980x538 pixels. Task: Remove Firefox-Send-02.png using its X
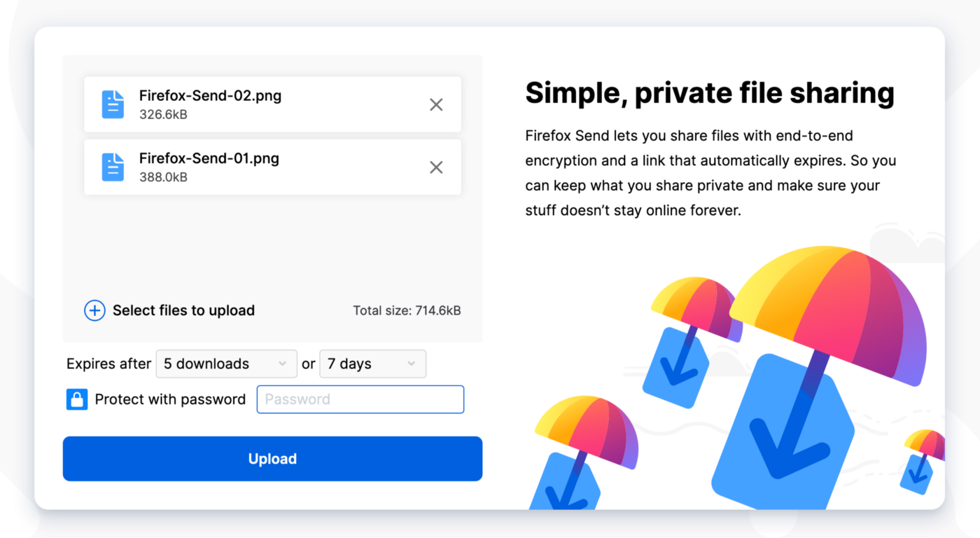click(436, 104)
